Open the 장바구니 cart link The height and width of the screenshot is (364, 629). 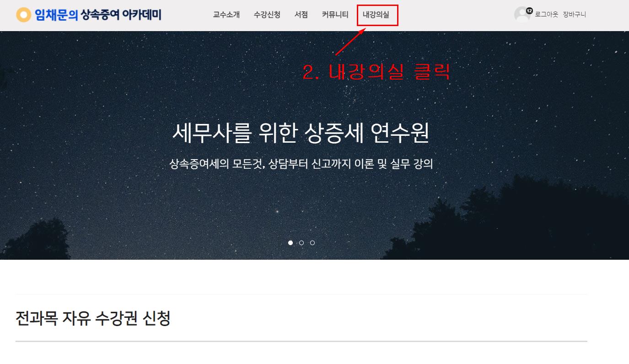575,15
